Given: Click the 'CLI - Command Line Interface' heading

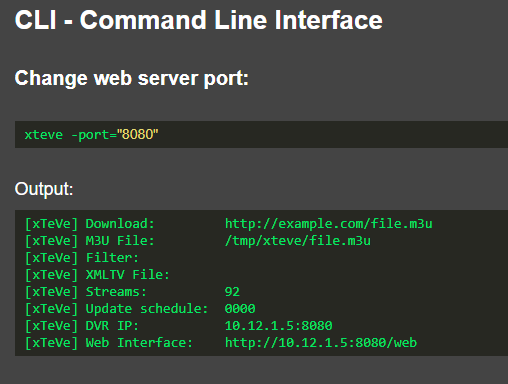Looking at the screenshot, I should tap(198, 20).
